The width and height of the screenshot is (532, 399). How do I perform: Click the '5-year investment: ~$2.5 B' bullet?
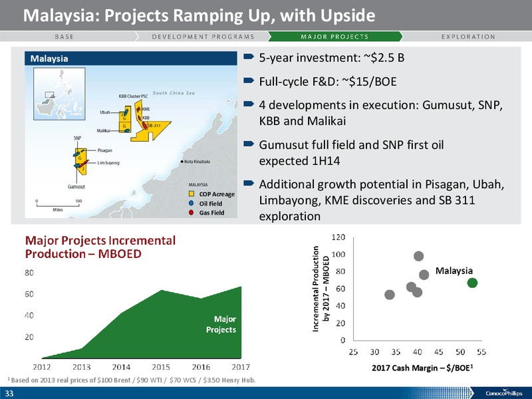pos(332,58)
